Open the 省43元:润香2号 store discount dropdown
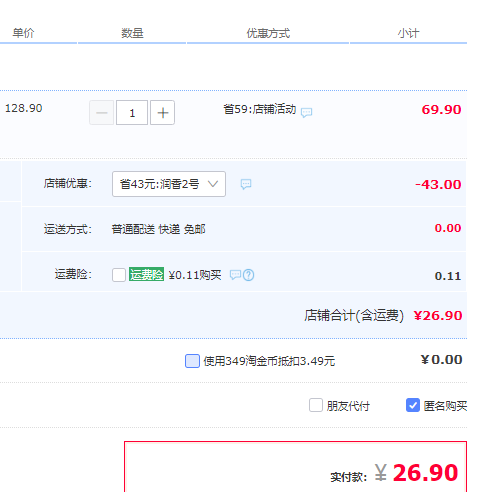The width and height of the screenshot is (480, 492). [169, 184]
